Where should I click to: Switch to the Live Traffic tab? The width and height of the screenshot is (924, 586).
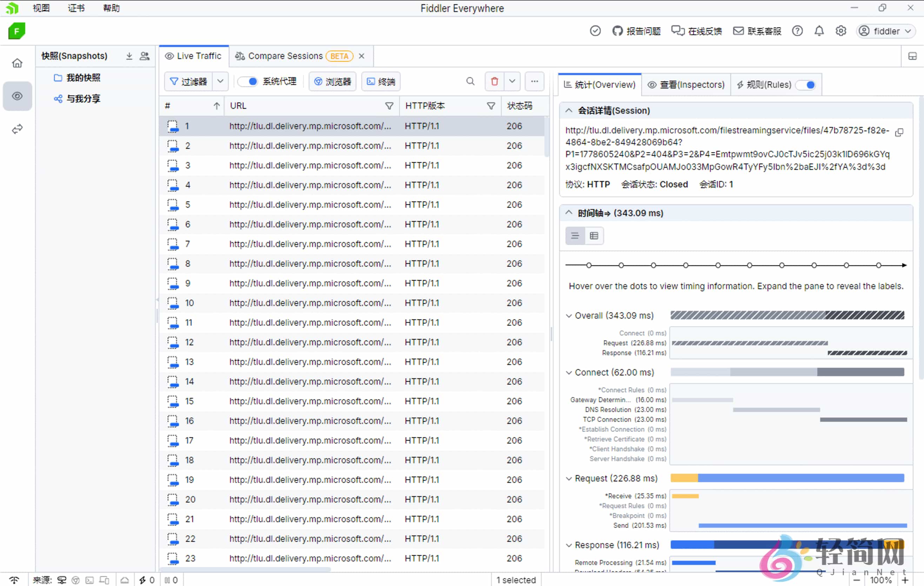[193, 56]
